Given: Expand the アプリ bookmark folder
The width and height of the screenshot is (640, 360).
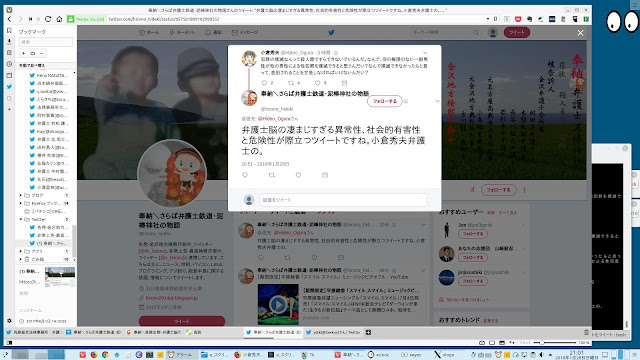Looking at the screenshot, I should pos(20,251).
